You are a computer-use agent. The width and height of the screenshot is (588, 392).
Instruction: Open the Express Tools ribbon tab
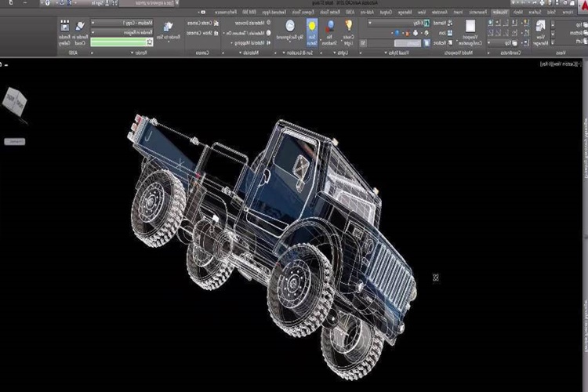[x=303, y=13]
